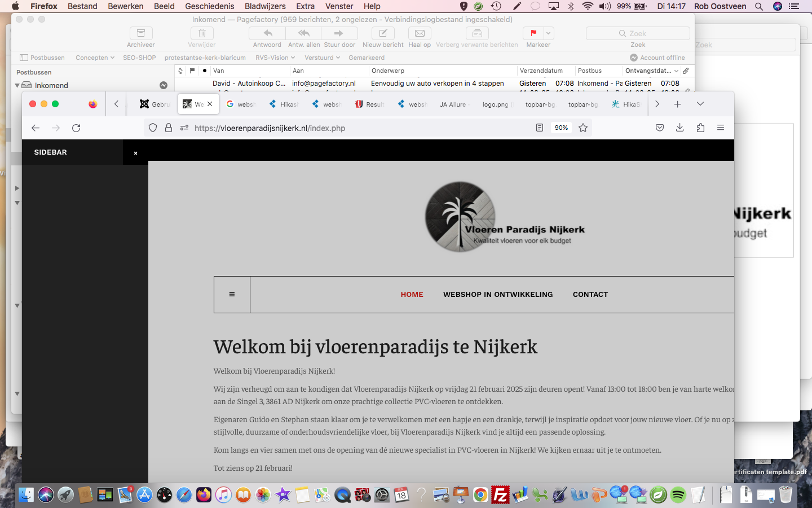Click the website hamburger menu icon
Viewport: 812px width, 508px height.
pos(232,295)
